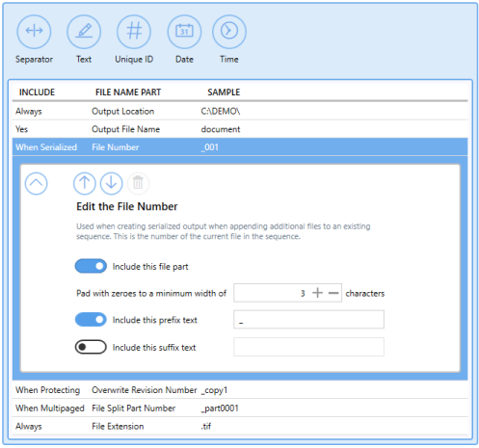Click the 'When Multipaged' include cell
This screenshot has height=448, width=479.
(50, 408)
